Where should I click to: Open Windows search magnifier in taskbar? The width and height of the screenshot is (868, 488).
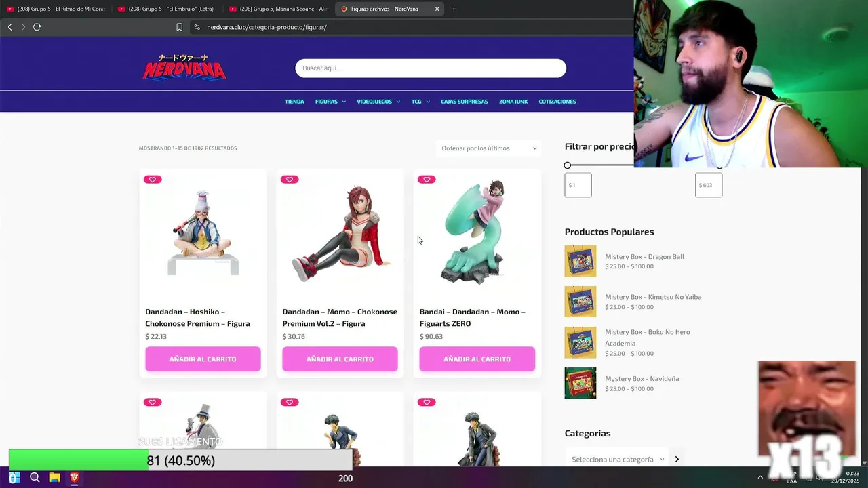pos(35,478)
